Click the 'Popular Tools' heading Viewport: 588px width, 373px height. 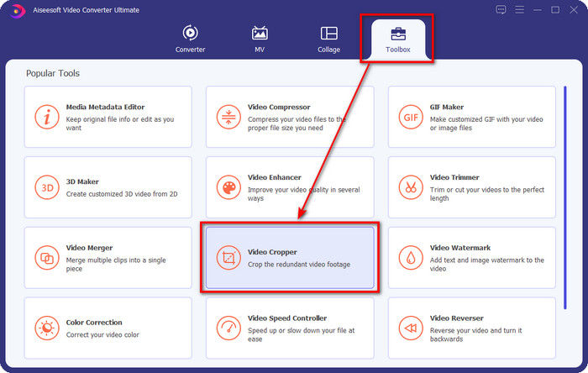pos(53,73)
